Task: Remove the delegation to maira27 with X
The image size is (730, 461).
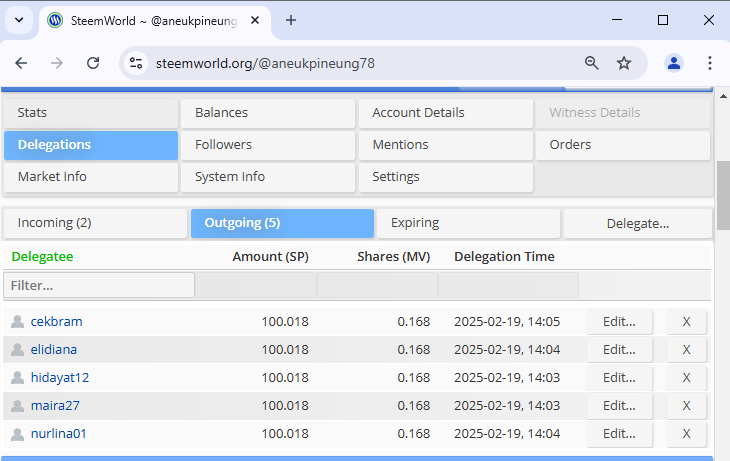Action: point(686,406)
